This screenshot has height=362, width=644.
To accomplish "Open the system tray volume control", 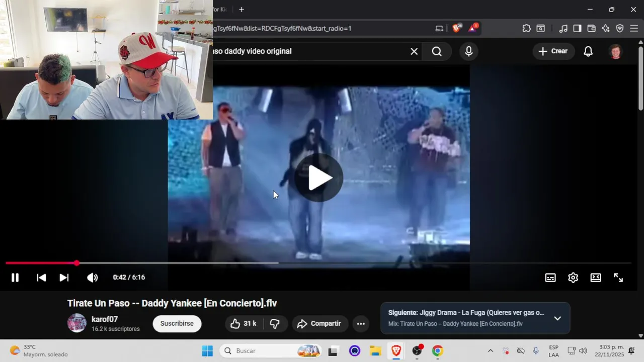I will 583,351.
